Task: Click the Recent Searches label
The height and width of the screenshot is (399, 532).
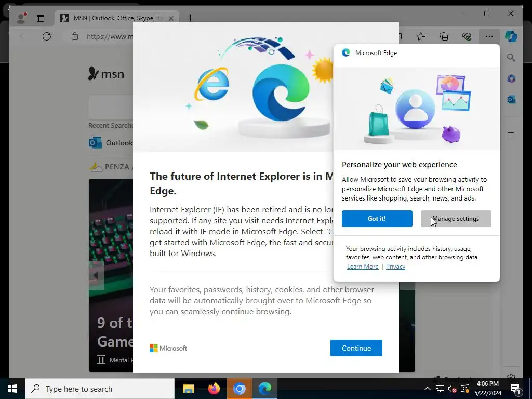Action: pyautogui.click(x=111, y=126)
